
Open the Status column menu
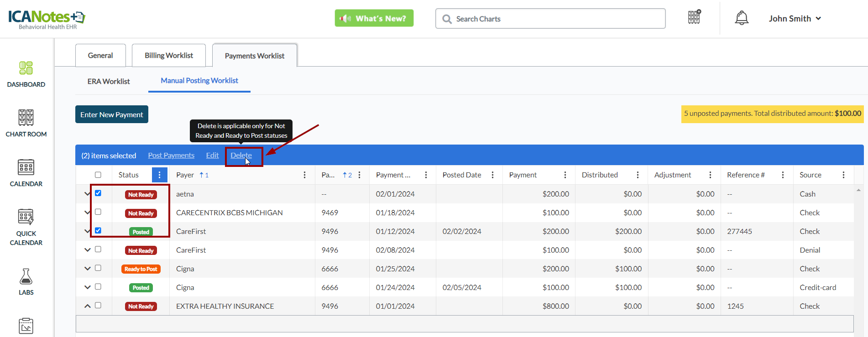[x=159, y=175]
